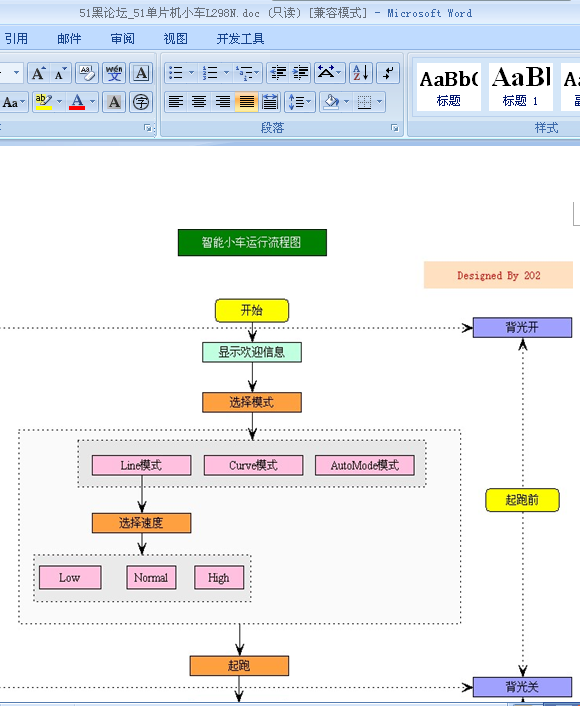The width and height of the screenshot is (580, 706).
Task: Click the text highlight color marker
Action: click(x=44, y=102)
